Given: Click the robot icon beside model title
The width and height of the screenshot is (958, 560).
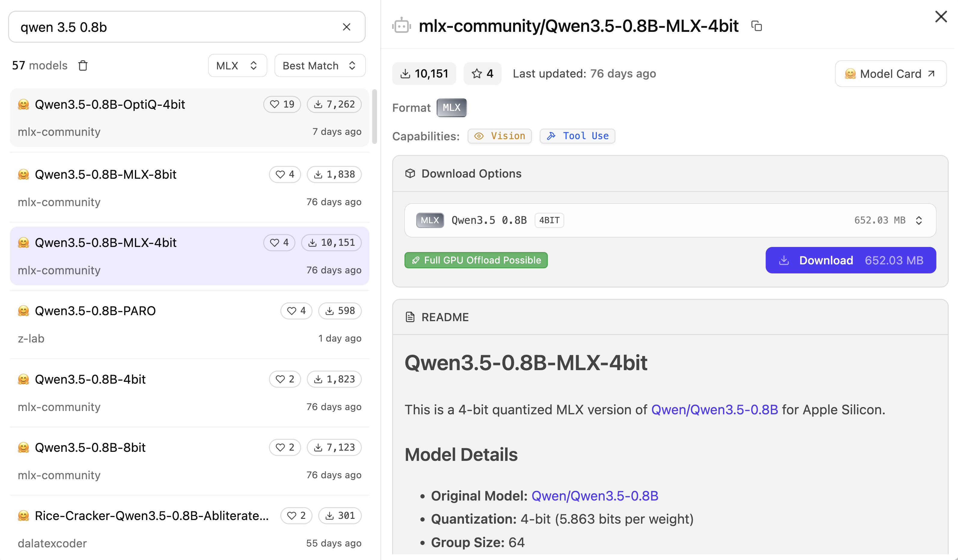Looking at the screenshot, I should (x=401, y=26).
